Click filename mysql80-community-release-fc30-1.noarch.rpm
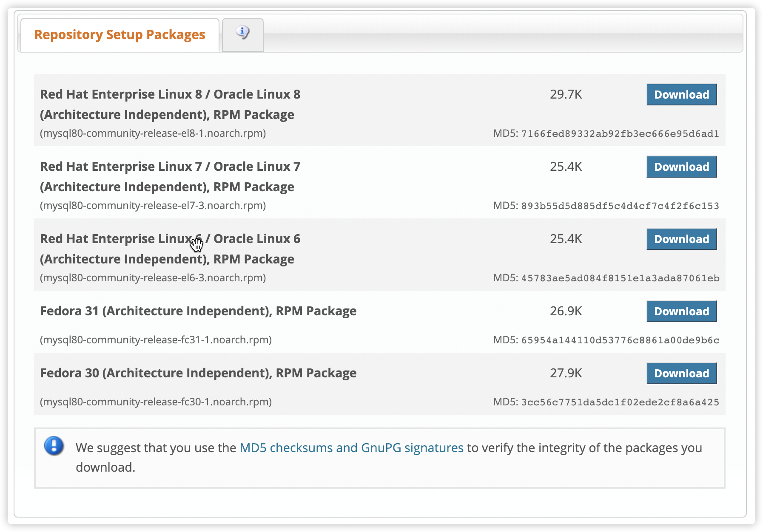Viewport: 763px width, 532px height. (156, 402)
